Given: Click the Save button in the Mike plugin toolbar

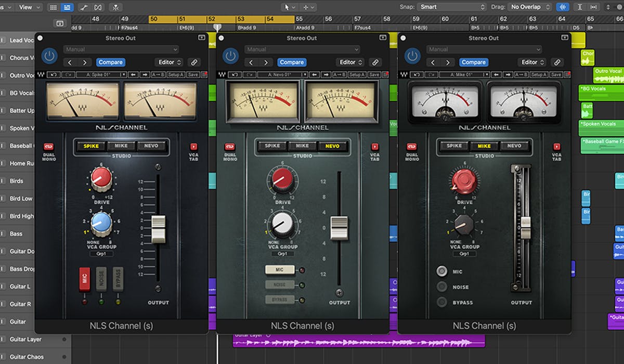Looking at the screenshot, I should pyautogui.click(x=556, y=74).
